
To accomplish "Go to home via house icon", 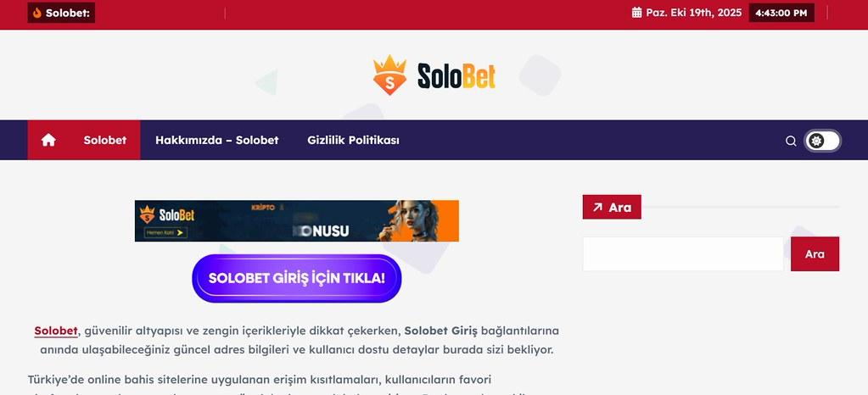I will tap(48, 140).
